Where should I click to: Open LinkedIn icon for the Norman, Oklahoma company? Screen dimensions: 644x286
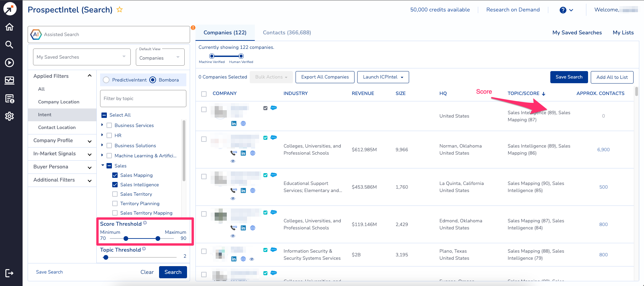point(243,153)
